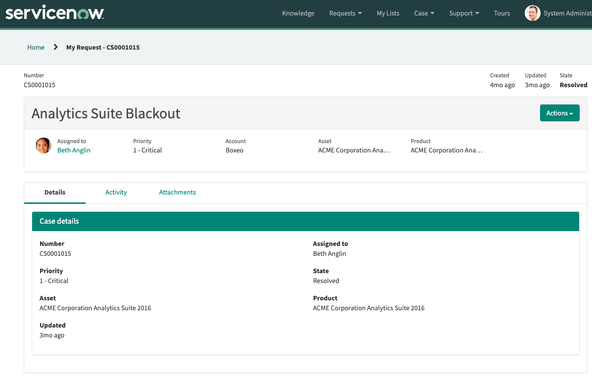
Task: Click the 3mo ago value under header Updated
Action: (x=537, y=85)
